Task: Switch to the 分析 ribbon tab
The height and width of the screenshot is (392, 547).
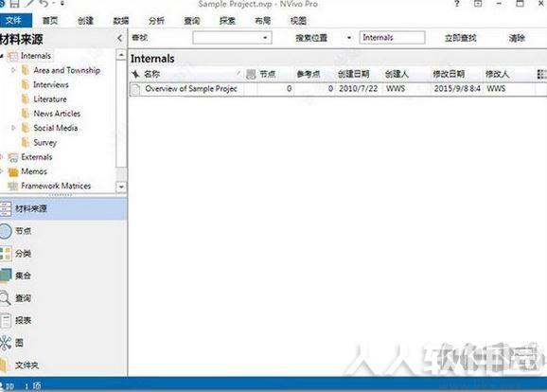Action: (156, 21)
